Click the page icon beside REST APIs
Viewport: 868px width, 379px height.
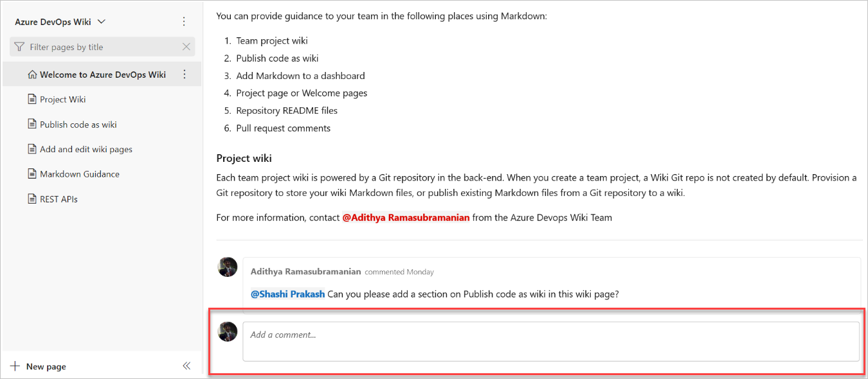31,198
